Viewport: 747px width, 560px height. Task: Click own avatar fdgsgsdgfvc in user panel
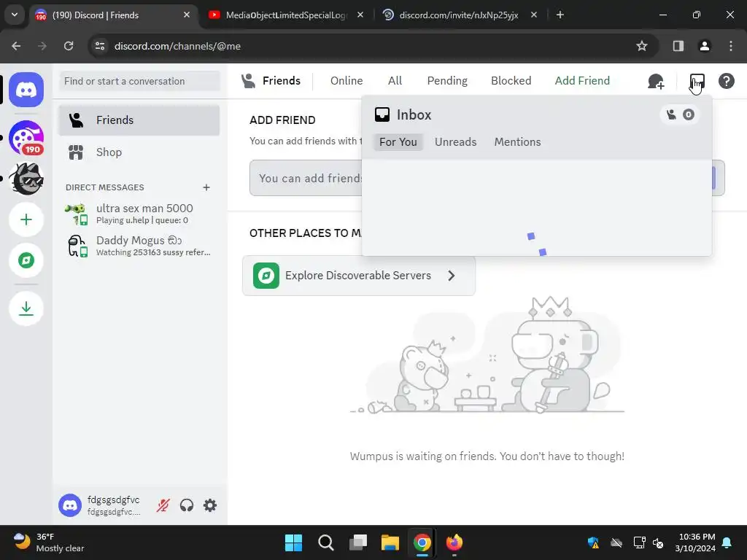point(70,505)
